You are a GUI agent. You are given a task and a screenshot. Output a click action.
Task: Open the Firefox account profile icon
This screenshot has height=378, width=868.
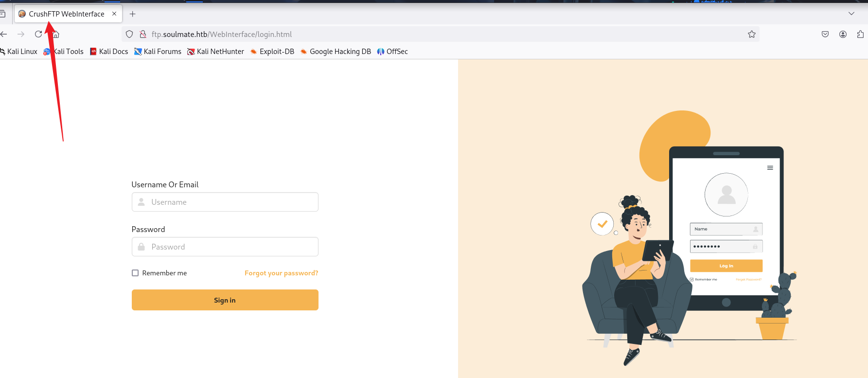[x=843, y=34]
